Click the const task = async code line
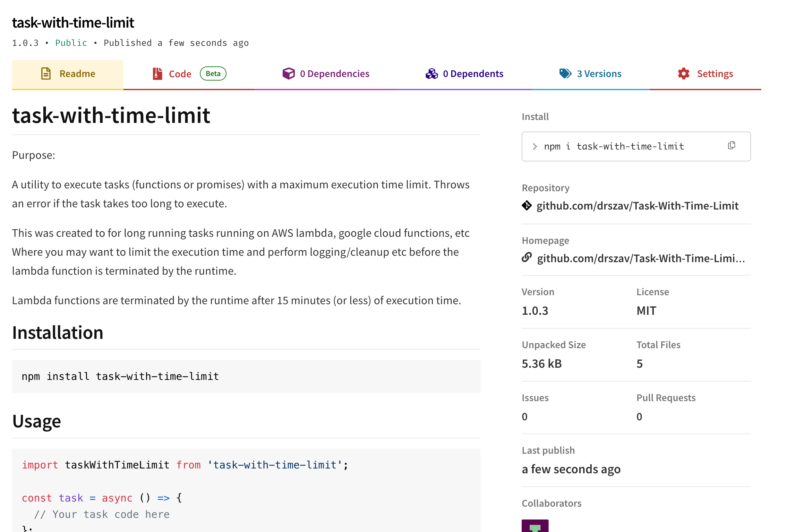 [x=102, y=498]
